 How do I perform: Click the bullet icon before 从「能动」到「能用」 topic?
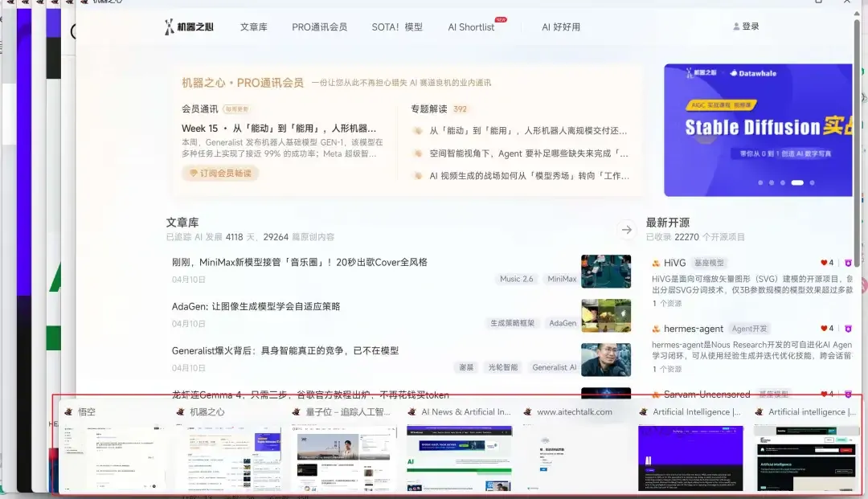(x=417, y=131)
